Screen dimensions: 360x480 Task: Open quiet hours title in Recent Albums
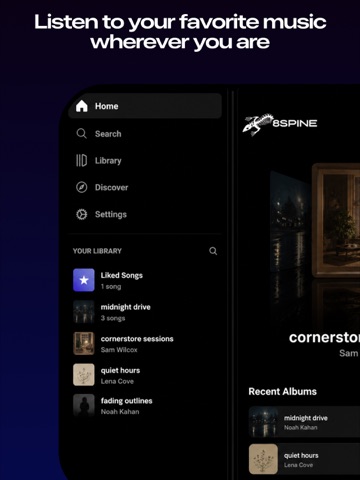point(301,455)
